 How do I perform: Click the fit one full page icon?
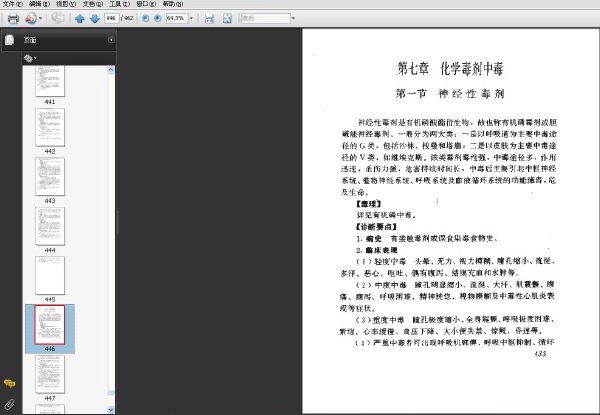(x=227, y=18)
